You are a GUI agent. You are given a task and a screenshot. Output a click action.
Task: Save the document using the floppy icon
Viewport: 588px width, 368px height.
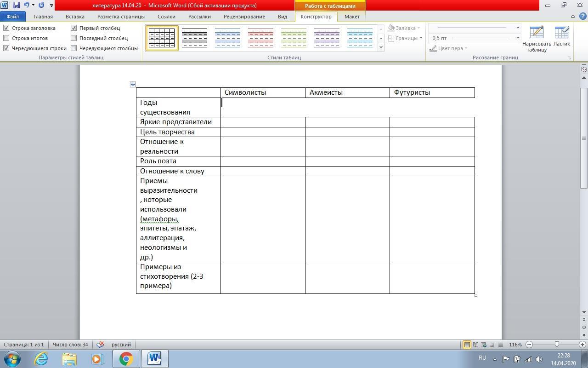click(x=17, y=6)
